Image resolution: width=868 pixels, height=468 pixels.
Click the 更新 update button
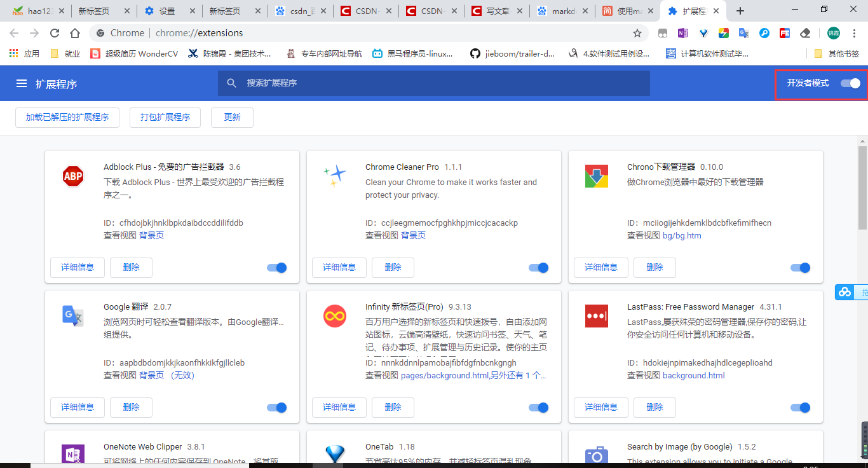pyautogui.click(x=233, y=118)
